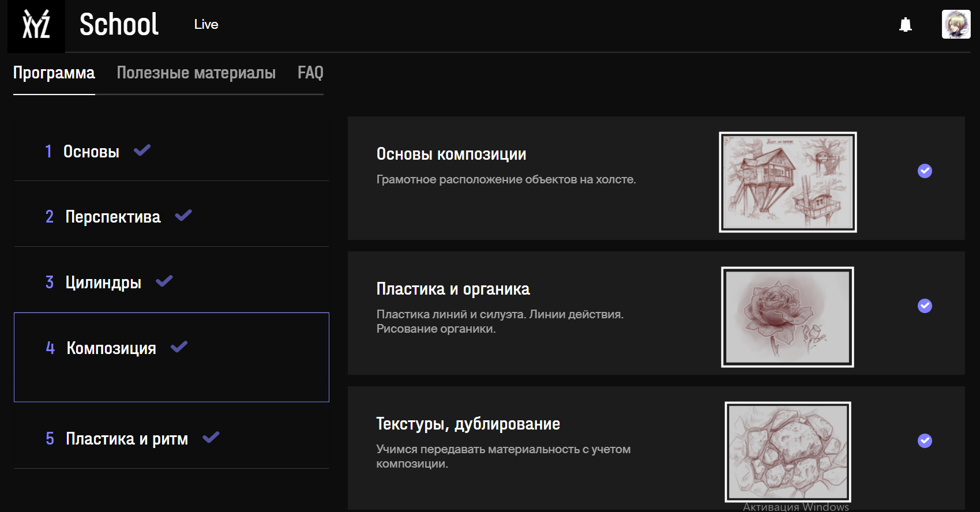This screenshot has width=980, height=512.
Task: Expand module 2 Перспектива
Action: tap(112, 217)
